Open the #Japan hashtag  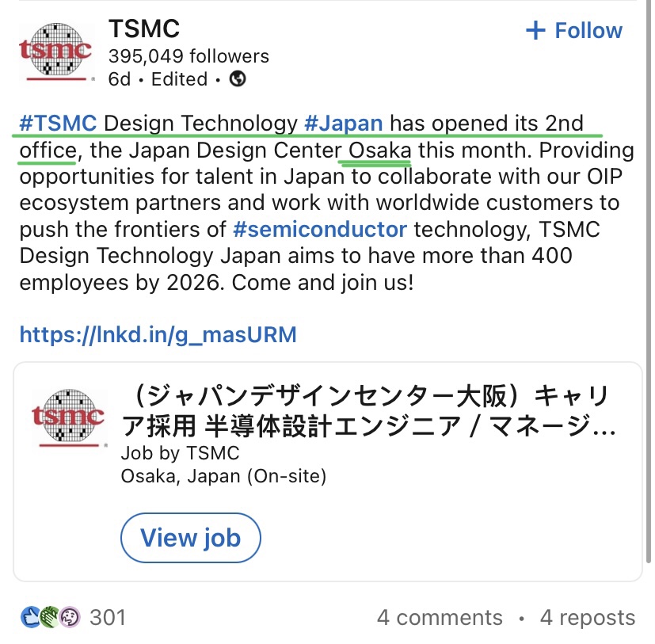click(344, 124)
